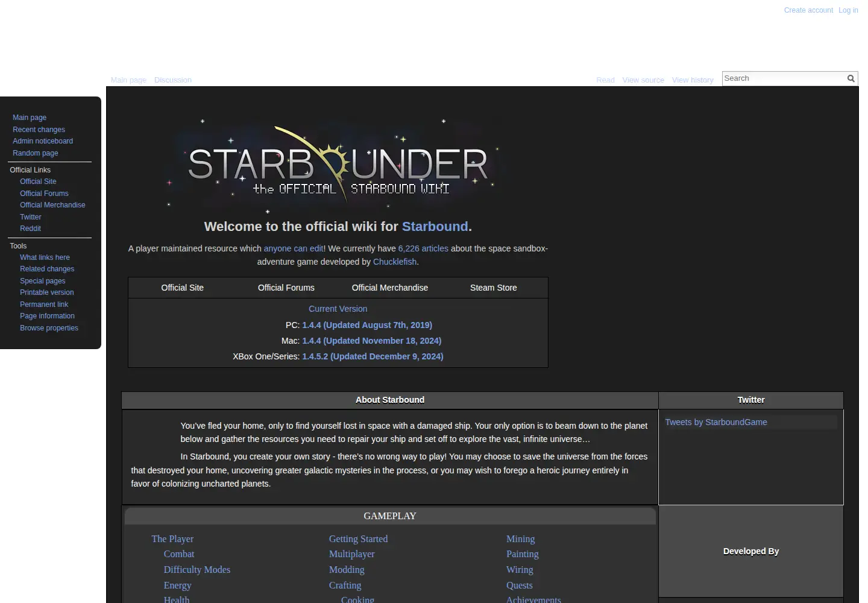Image resolution: width=868 pixels, height=603 pixels.
Task: Open Recent changes in sidebar
Action: (x=39, y=130)
